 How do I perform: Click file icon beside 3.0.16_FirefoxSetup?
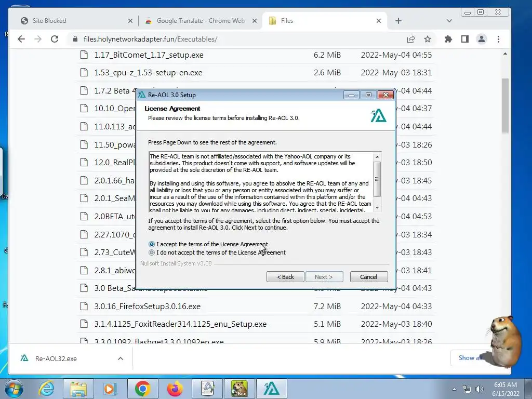pos(84,306)
